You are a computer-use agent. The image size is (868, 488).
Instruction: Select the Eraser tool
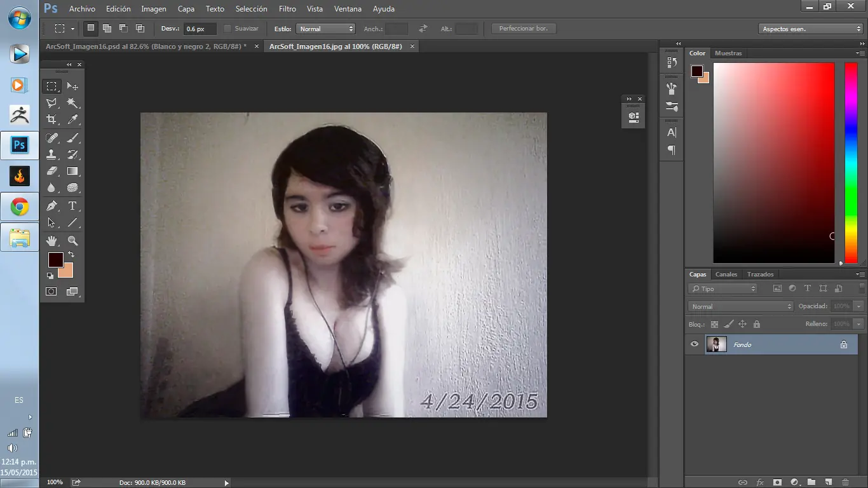(51, 170)
